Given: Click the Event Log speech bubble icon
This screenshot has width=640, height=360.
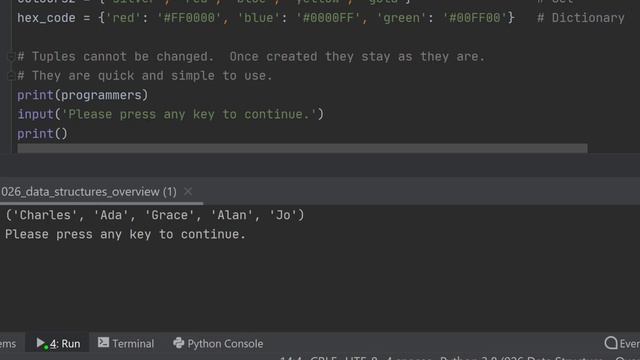Looking at the screenshot, I should coord(611,343).
